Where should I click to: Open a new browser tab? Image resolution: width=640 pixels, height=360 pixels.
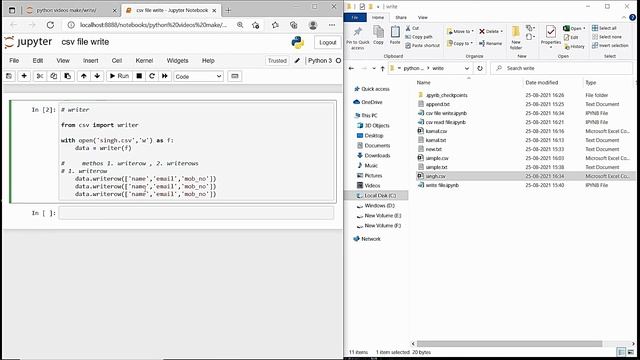click(x=228, y=10)
